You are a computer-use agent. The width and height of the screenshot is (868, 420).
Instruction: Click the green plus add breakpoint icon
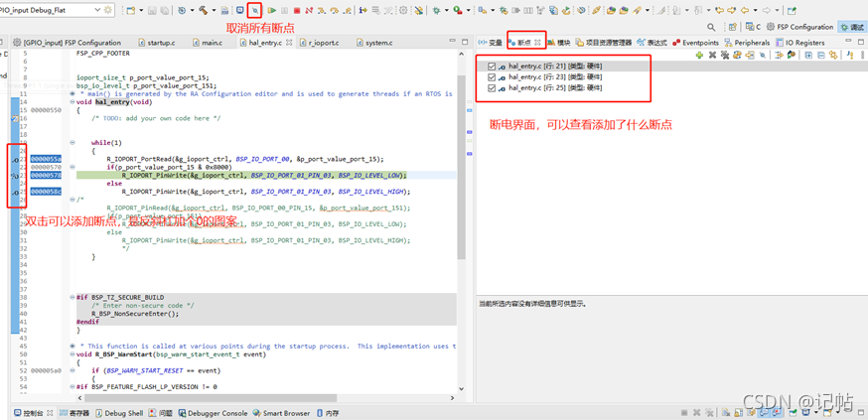point(699,55)
